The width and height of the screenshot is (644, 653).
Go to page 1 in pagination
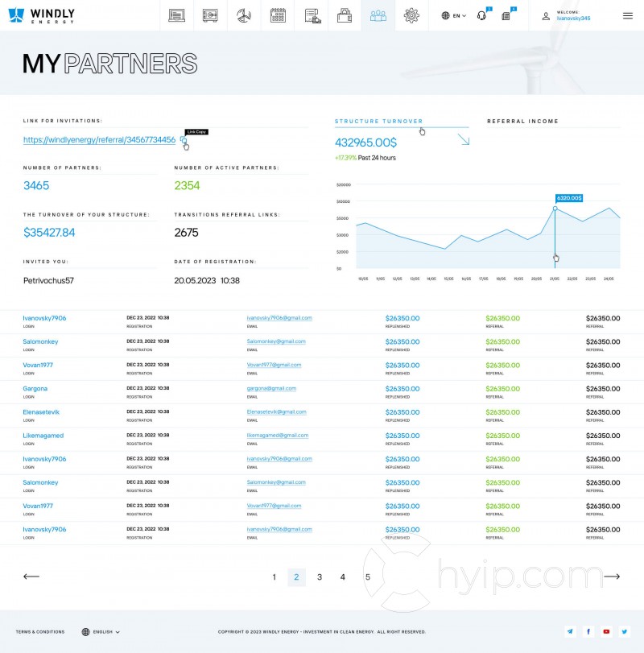[274, 577]
